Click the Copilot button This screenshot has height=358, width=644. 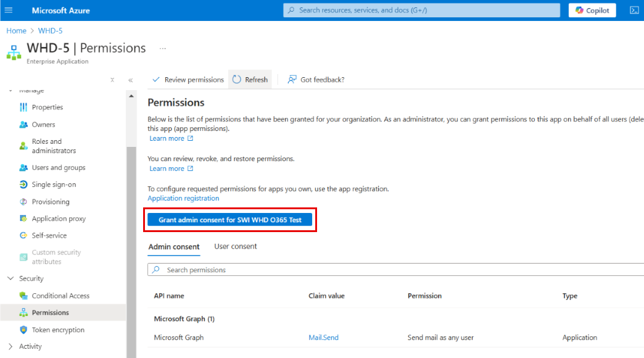(x=592, y=10)
